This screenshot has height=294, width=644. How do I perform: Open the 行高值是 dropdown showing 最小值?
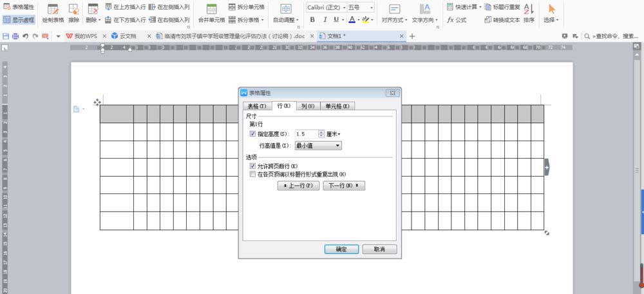click(318, 146)
